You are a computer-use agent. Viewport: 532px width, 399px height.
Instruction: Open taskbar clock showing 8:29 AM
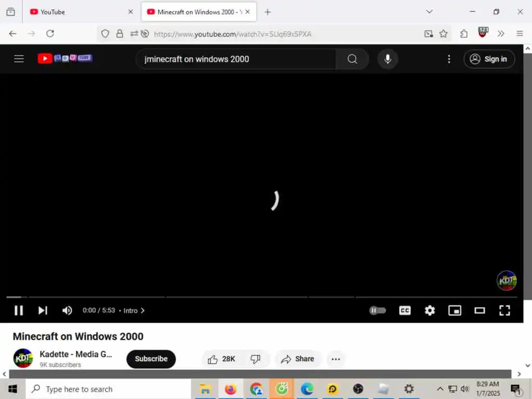[x=487, y=389]
